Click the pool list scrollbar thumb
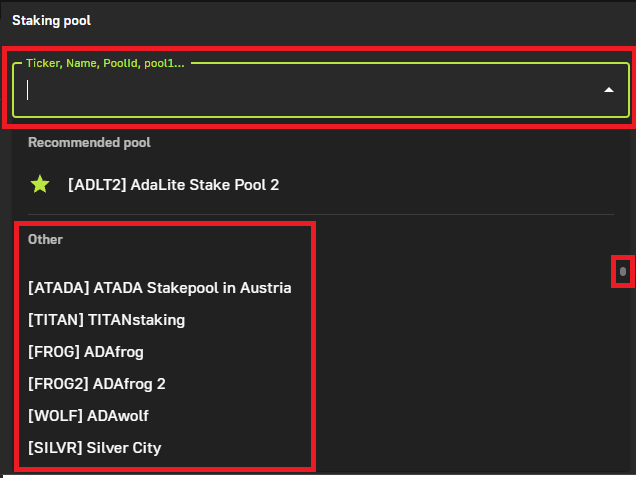 [x=623, y=271]
